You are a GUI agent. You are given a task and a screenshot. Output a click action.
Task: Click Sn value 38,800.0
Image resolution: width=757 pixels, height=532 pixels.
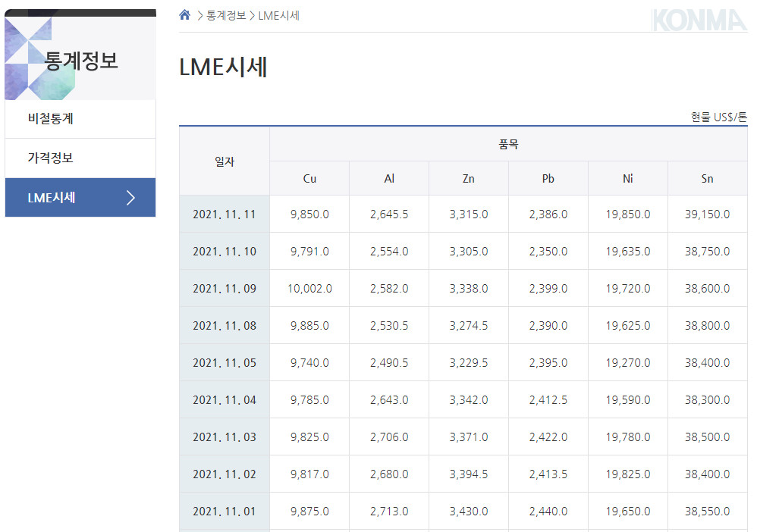(x=707, y=326)
